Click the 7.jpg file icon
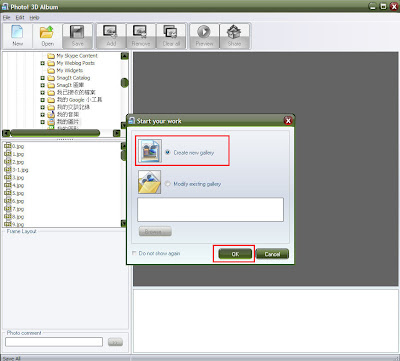The image size is (400, 361). 8,209
